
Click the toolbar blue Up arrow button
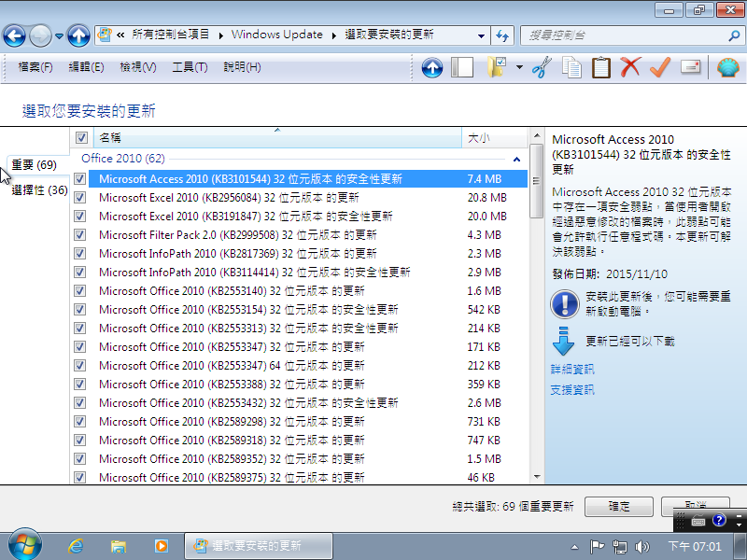click(x=432, y=67)
